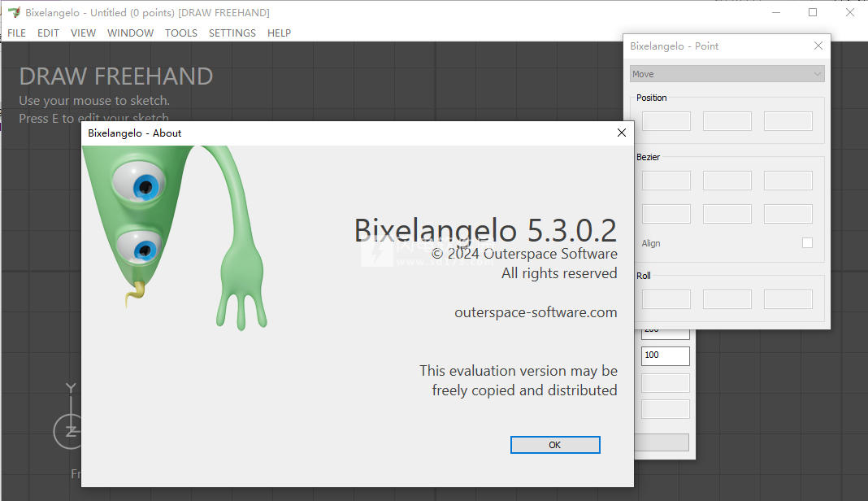The width and height of the screenshot is (868, 501).
Task: Click the 'Bixelangelo - Point' panel title
Action: point(675,46)
